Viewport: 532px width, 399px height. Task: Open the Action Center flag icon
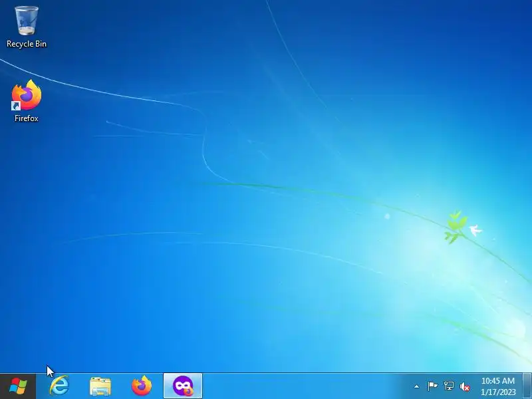coord(433,386)
